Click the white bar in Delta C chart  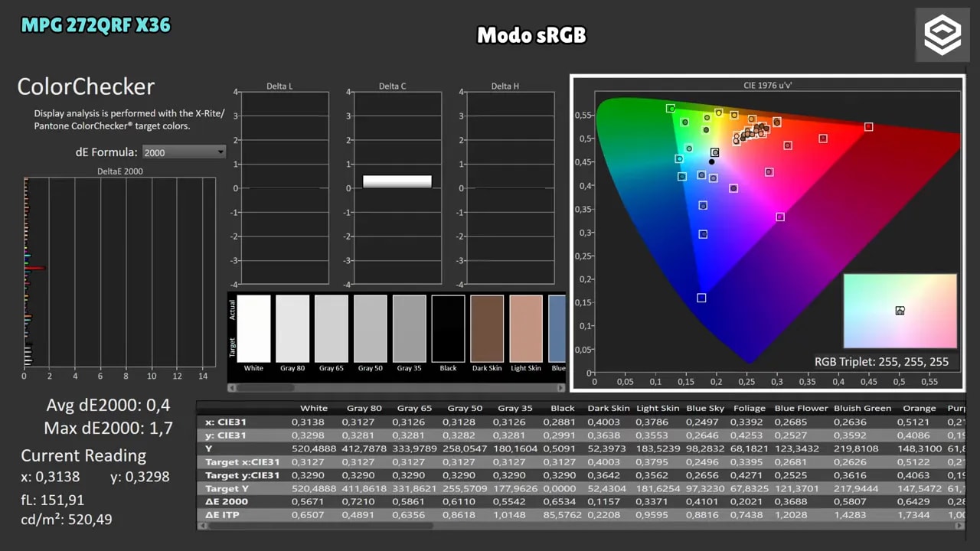pos(397,181)
